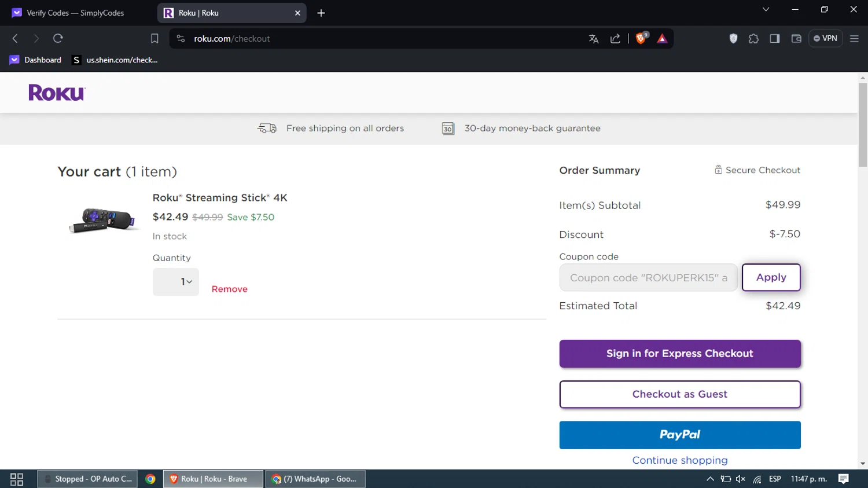Close the Roku | Roku tab
868x488 pixels.
(x=297, y=13)
